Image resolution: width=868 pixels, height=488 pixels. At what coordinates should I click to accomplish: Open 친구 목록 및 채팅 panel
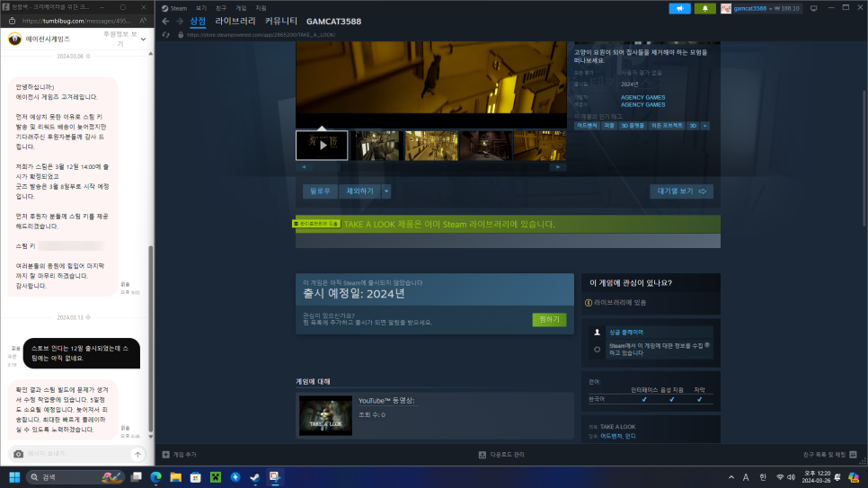829,455
